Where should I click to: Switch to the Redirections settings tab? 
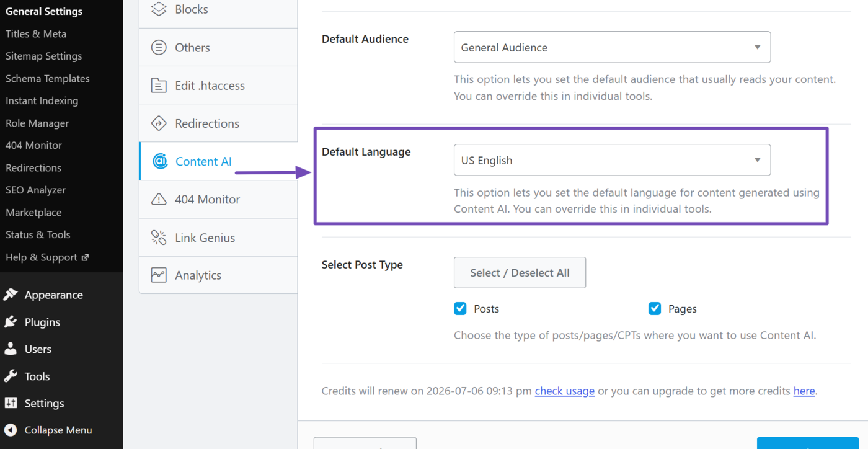tap(218, 123)
